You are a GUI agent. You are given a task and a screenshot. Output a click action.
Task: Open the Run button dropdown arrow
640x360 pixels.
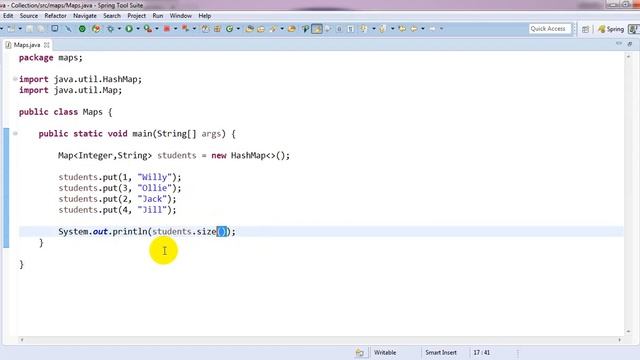pos(138,29)
